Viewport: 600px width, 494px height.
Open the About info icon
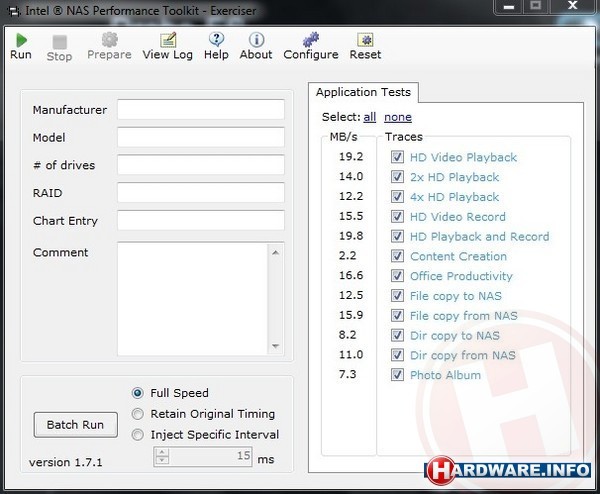pos(256,39)
